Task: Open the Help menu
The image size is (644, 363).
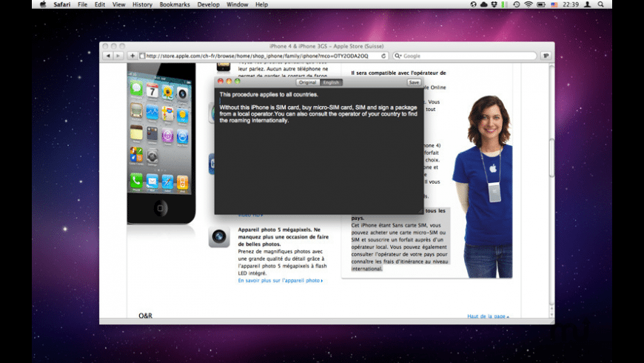Action: (261, 4)
